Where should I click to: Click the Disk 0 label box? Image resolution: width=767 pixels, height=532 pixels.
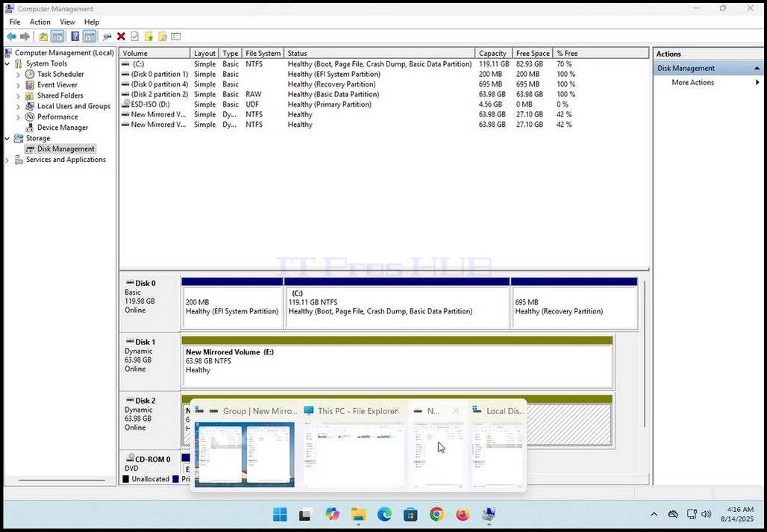pos(150,303)
